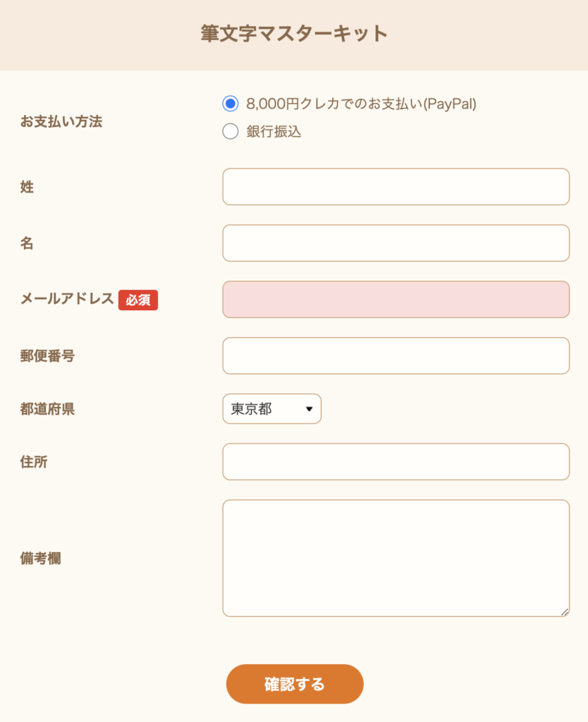Click the 備考欄 textarea resize handle

pos(564,612)
